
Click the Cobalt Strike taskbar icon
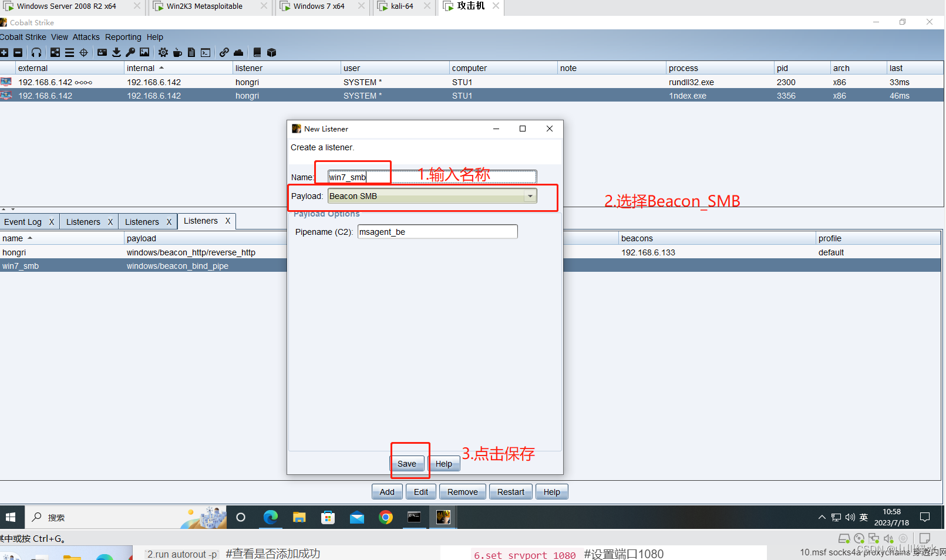point(443,517)
